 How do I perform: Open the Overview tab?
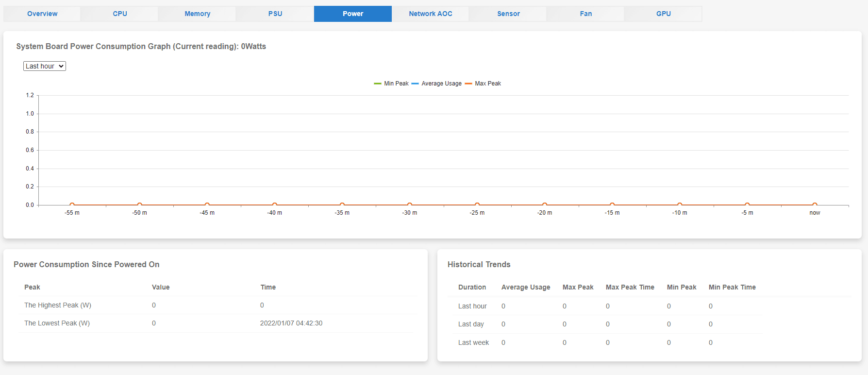(x=42, y=14)
